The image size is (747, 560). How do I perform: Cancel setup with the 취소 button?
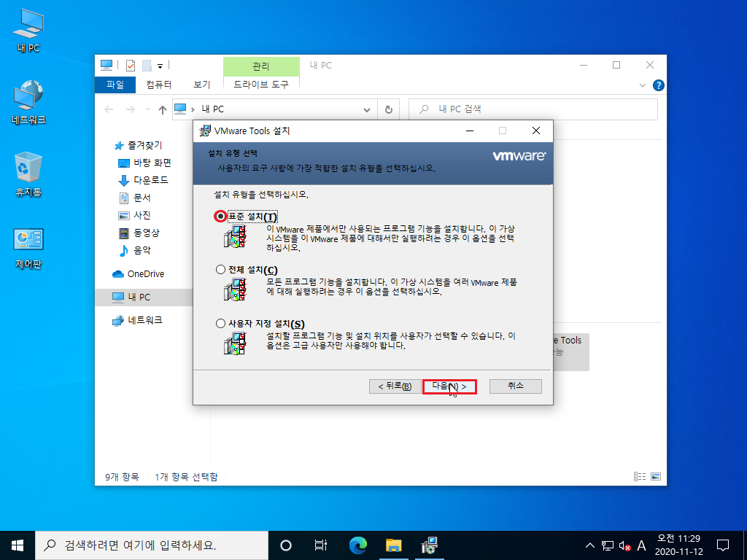click(516, 386)
